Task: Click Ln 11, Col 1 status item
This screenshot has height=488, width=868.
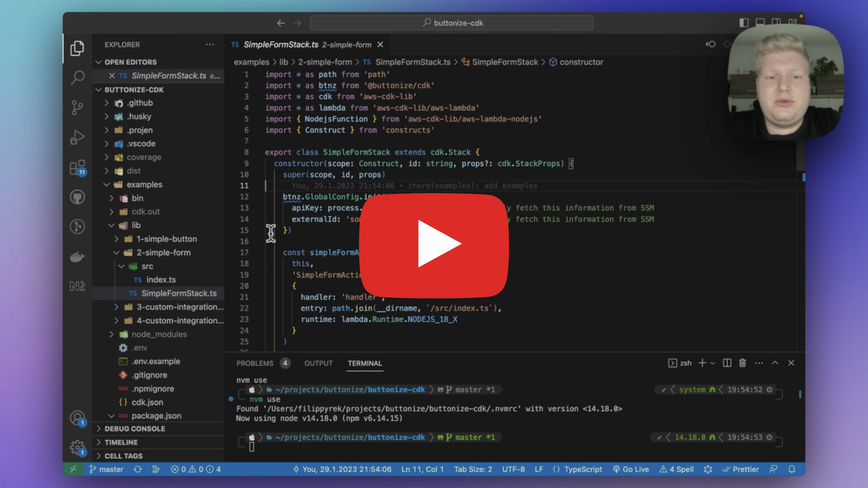Action: (x=422, y=469)
